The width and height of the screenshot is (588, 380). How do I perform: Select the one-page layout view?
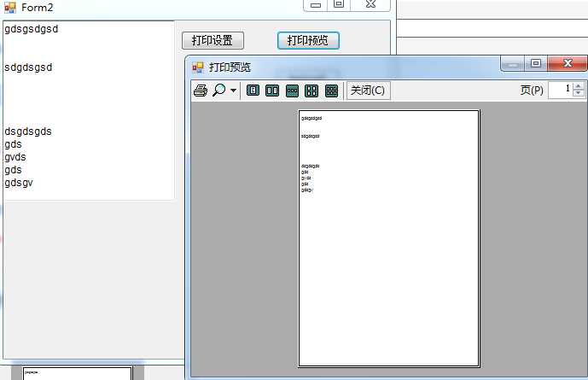coord(253,91)
